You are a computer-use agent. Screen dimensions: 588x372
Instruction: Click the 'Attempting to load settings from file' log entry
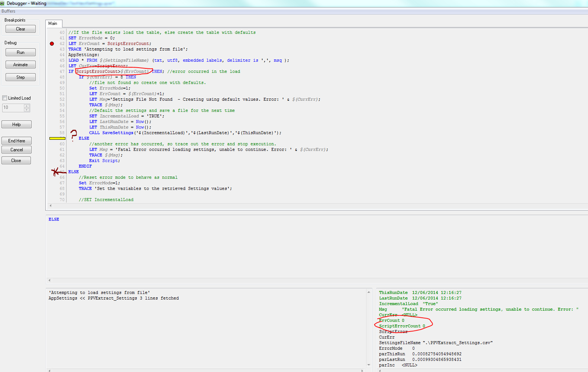(99, 292)
